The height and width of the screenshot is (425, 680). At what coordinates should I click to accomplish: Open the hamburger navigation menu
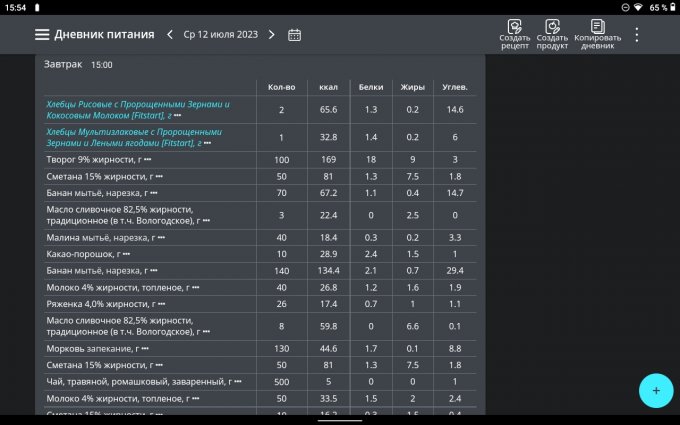(x=42, y=34)
